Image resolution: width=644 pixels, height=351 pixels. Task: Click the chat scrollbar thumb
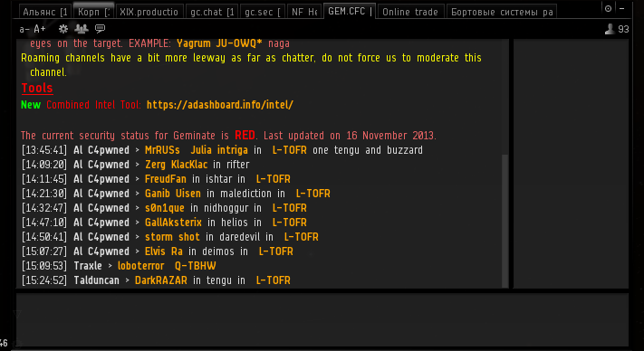[505, 221]
